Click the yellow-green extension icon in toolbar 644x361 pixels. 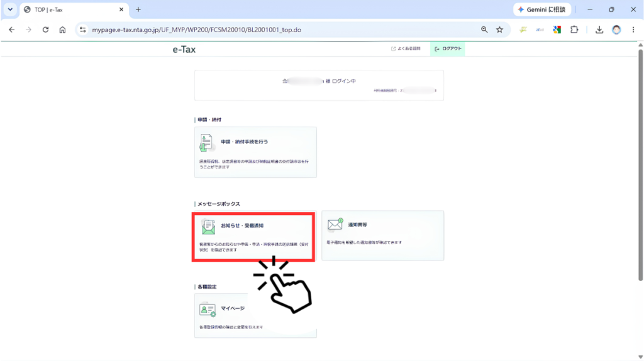(523, 30)
